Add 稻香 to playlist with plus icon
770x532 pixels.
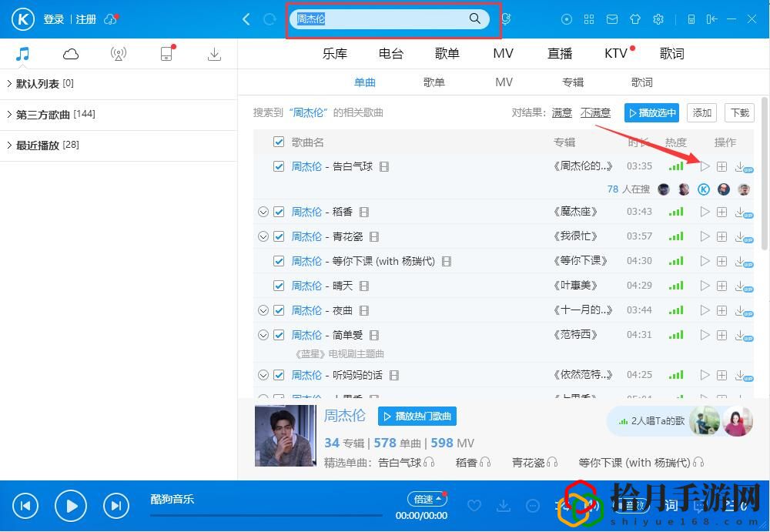pos(721,212)
